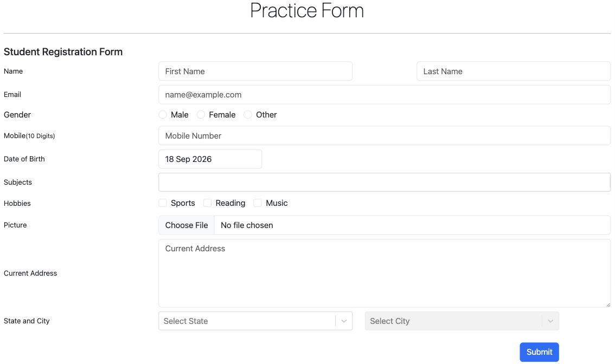Click the Reading label text

click(x=230, y=203)
